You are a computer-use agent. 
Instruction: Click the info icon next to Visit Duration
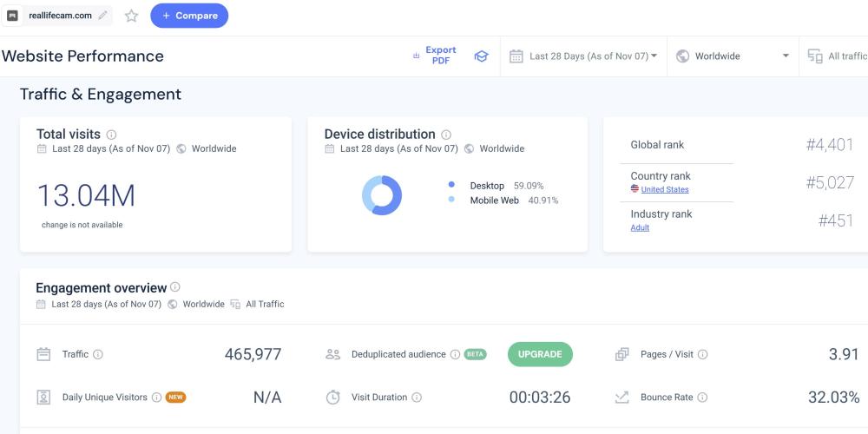(417, 398)
